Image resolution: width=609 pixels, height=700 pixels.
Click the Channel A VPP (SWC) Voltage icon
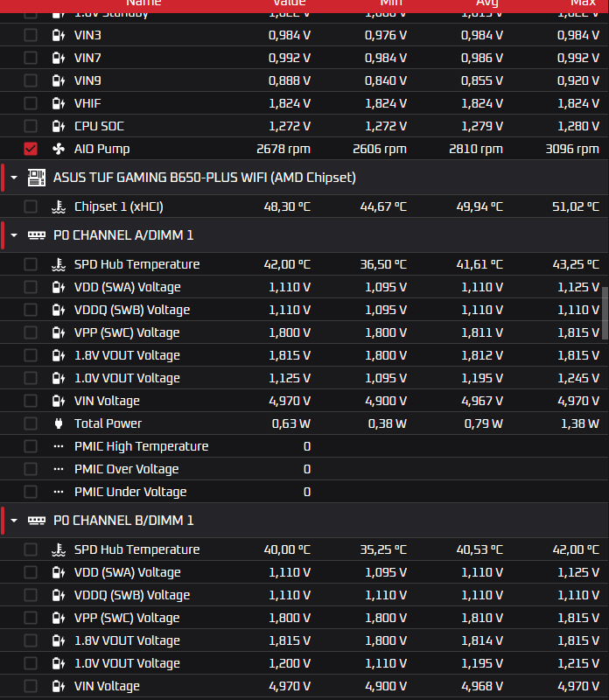pyautogui.click(x=59, y=332)
